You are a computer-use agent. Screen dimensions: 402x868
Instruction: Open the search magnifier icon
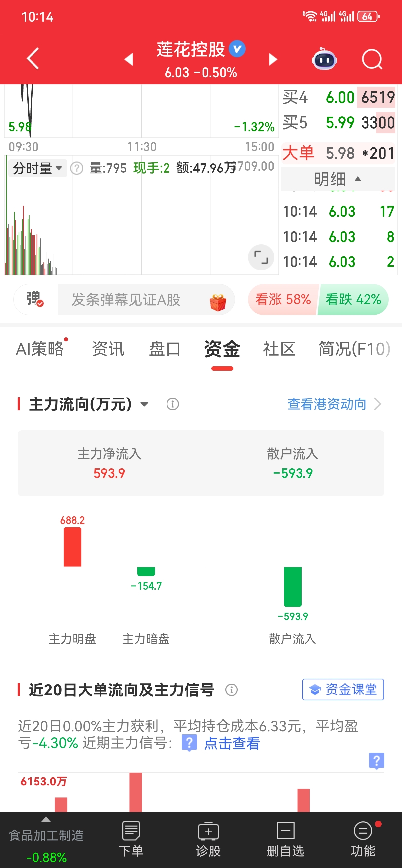click(372, 59)
